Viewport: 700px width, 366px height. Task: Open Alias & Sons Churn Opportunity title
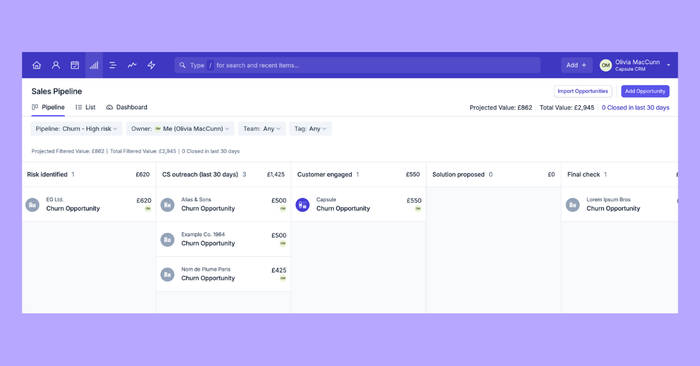point(208,208)
